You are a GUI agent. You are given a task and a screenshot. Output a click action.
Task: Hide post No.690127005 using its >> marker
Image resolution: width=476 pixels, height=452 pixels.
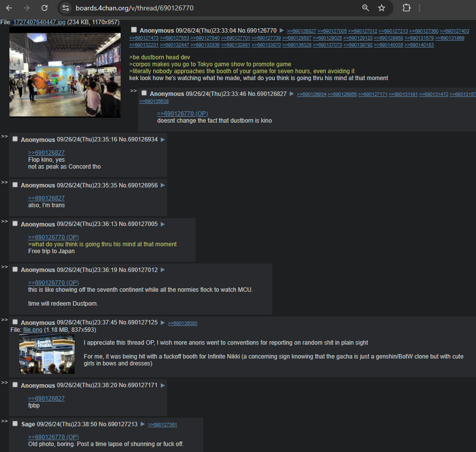tap(4, 222)
